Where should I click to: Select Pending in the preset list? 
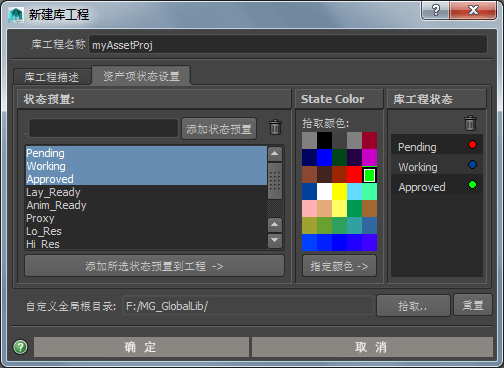pos(146,153)
